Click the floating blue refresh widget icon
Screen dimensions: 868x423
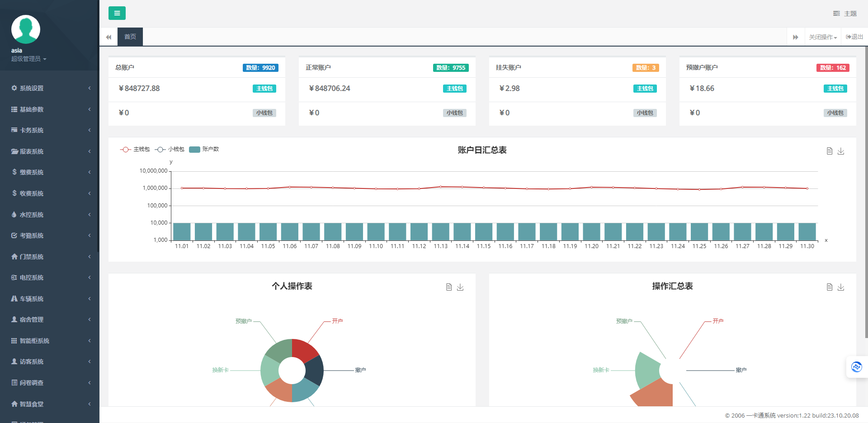857,367
